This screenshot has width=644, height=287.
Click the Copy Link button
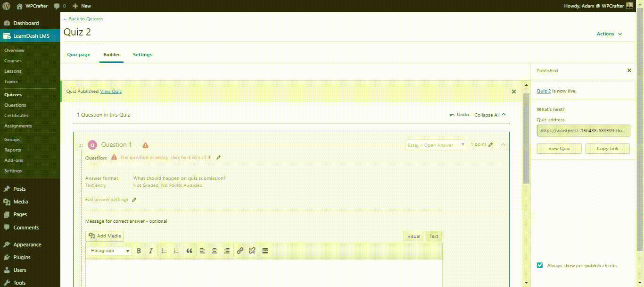608,148
